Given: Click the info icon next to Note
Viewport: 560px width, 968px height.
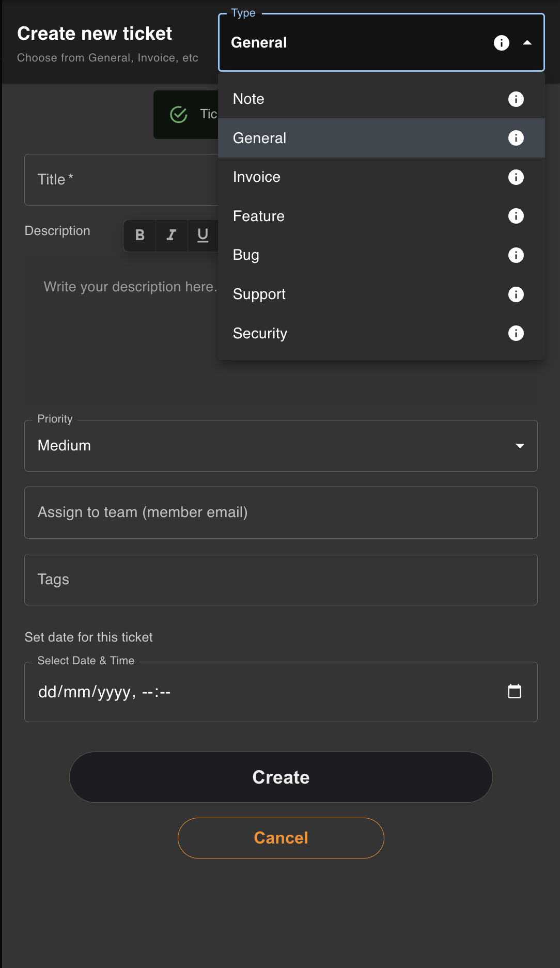Looking at the screenshot, I should (516, 99).
